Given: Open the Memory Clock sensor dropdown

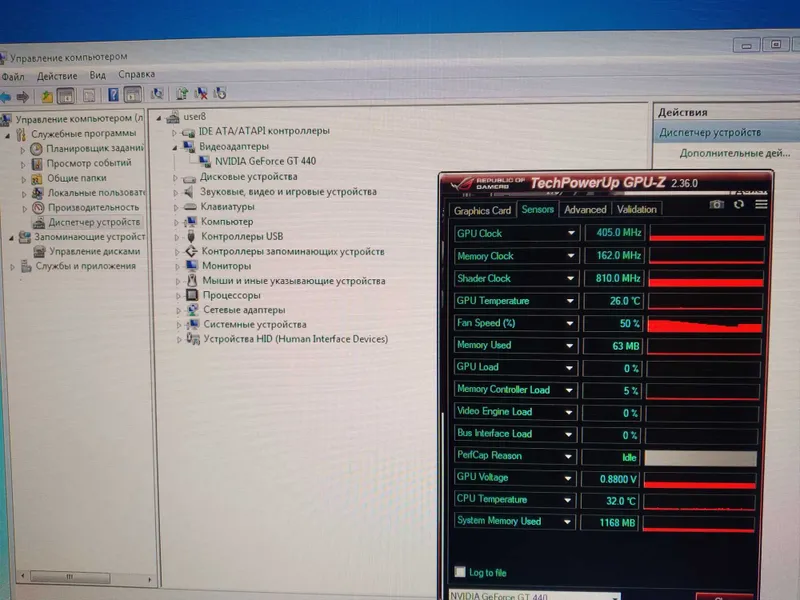Looking at the screenshot, I should pos(570,256).
